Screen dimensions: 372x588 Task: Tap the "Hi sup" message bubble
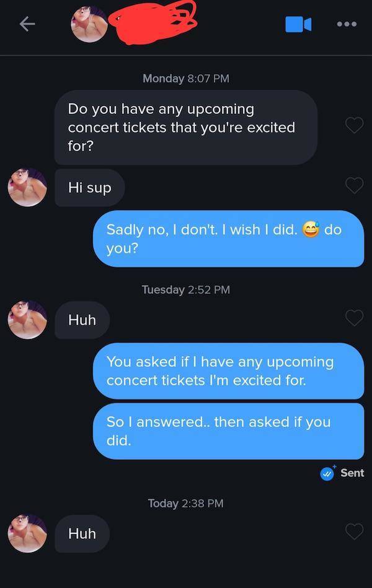pos(89,187)
